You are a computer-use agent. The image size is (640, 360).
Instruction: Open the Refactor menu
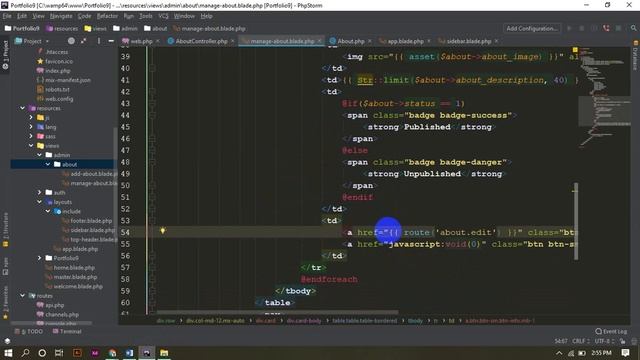click(x=107, y=16)
